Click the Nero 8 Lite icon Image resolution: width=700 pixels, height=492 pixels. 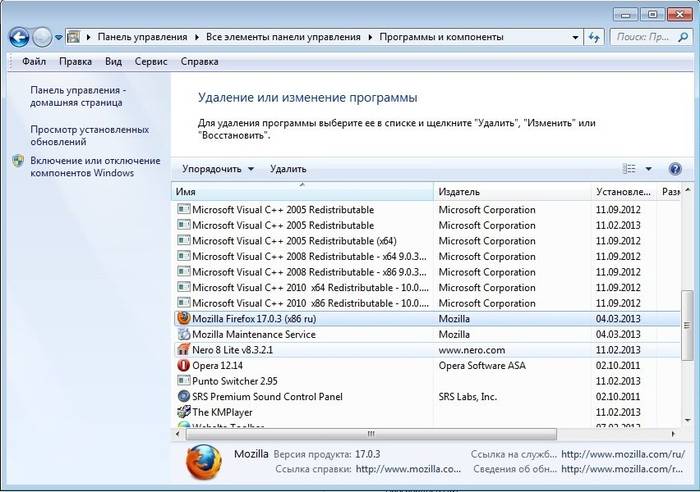click(x=183, y=350)
